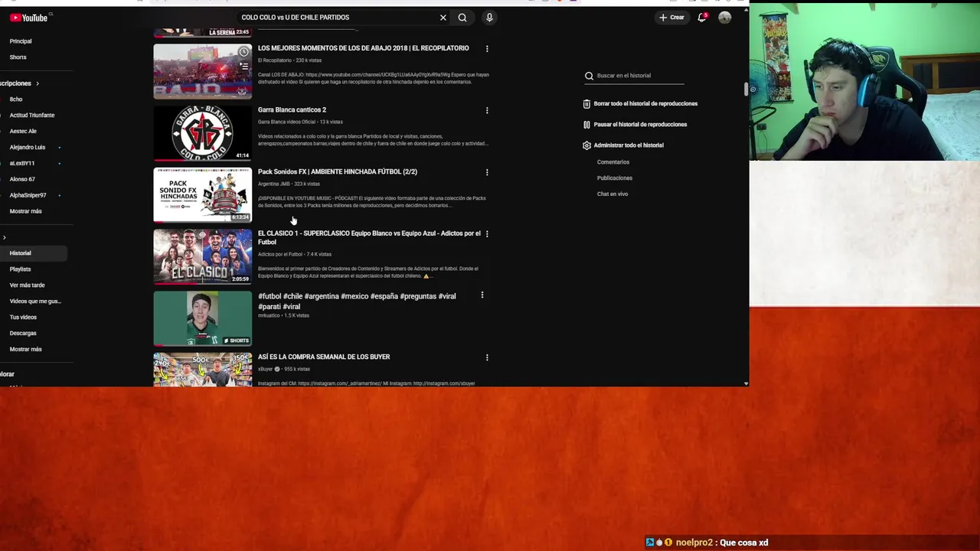
Task: Go to Principal in sidebar
Action: coord(21,41)
